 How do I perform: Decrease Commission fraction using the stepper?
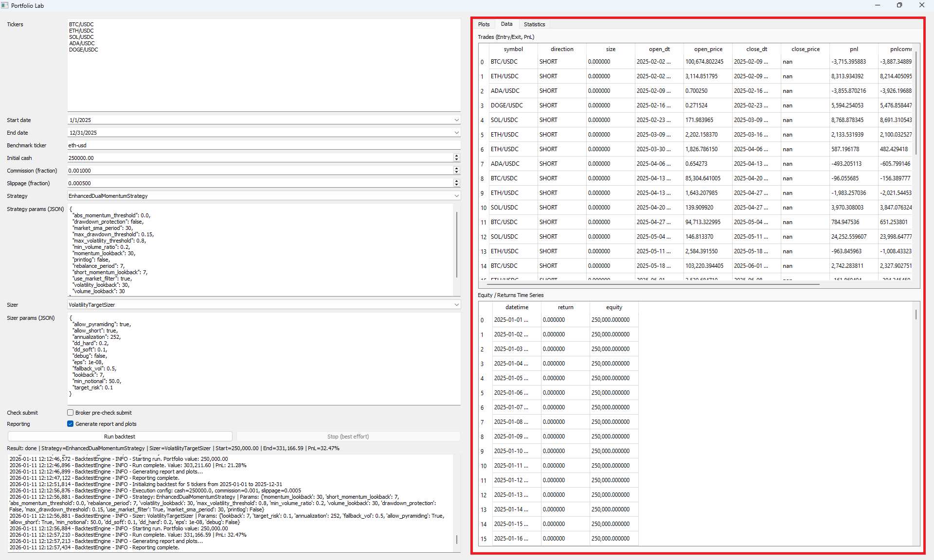[x=456, y=173]
